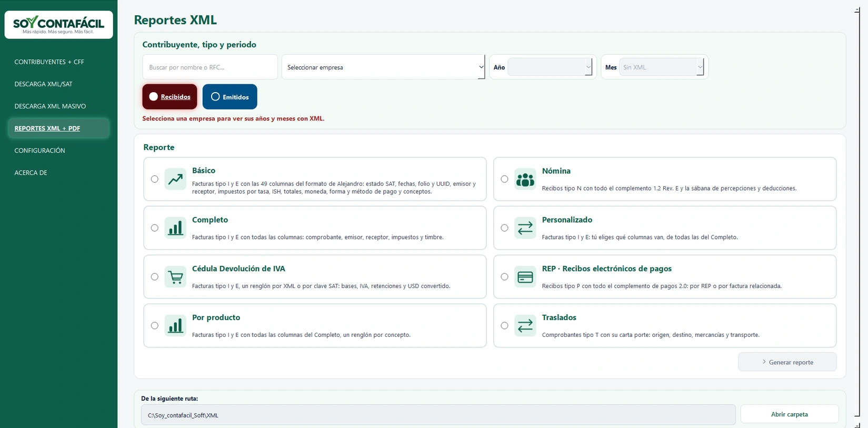Open the Año dropdown
The image size is (868, 428).
pyautogui.click(x=550, y=67)
